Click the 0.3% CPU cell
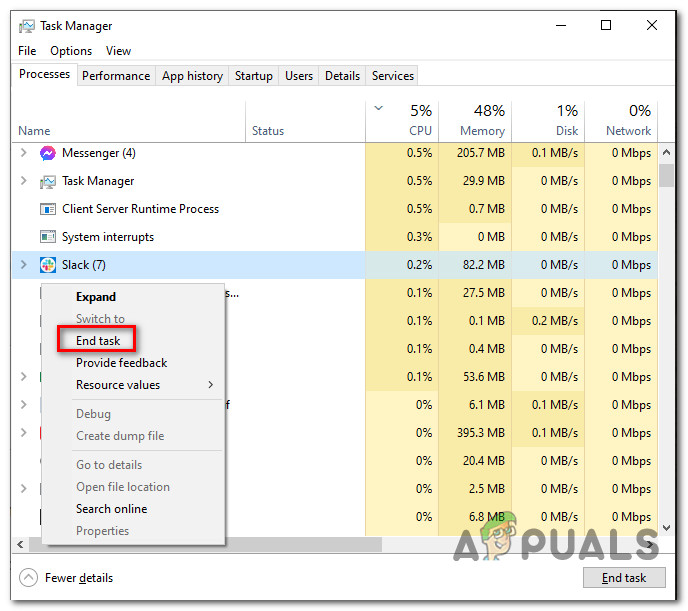Screen dimensions: 688x611 402,237
